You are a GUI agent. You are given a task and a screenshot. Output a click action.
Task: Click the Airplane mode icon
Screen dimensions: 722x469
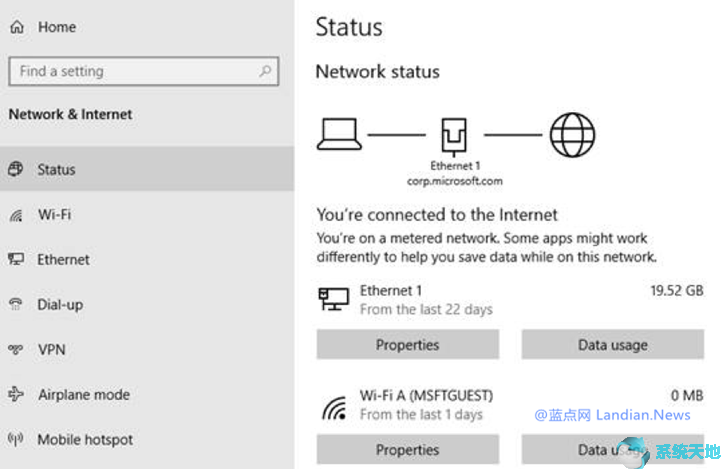16,394
